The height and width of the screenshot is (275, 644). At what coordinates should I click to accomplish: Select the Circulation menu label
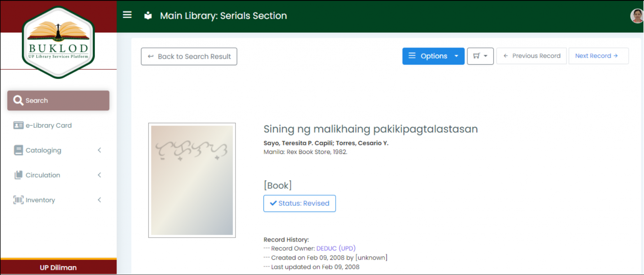[43, 175]
